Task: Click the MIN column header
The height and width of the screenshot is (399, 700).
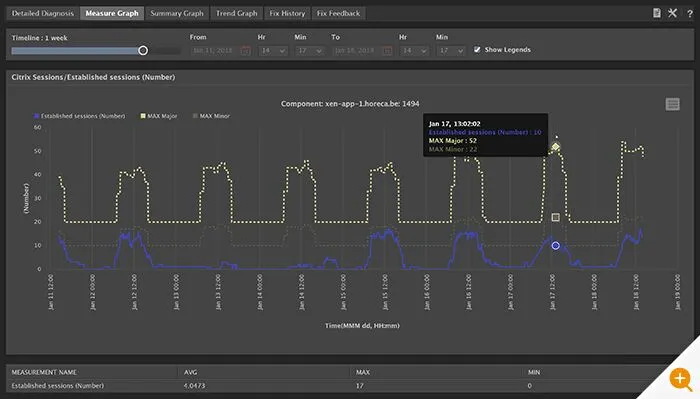Action: [x=534, y=372]
